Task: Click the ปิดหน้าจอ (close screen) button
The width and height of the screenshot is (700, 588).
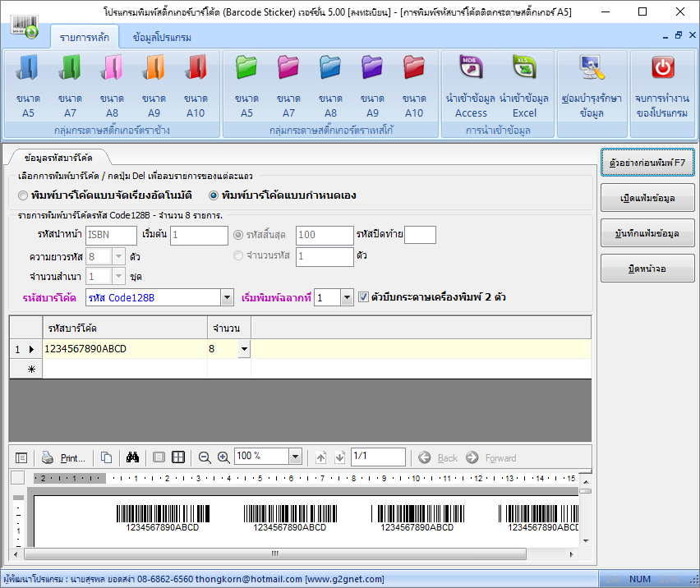Action: pos(647,269)
